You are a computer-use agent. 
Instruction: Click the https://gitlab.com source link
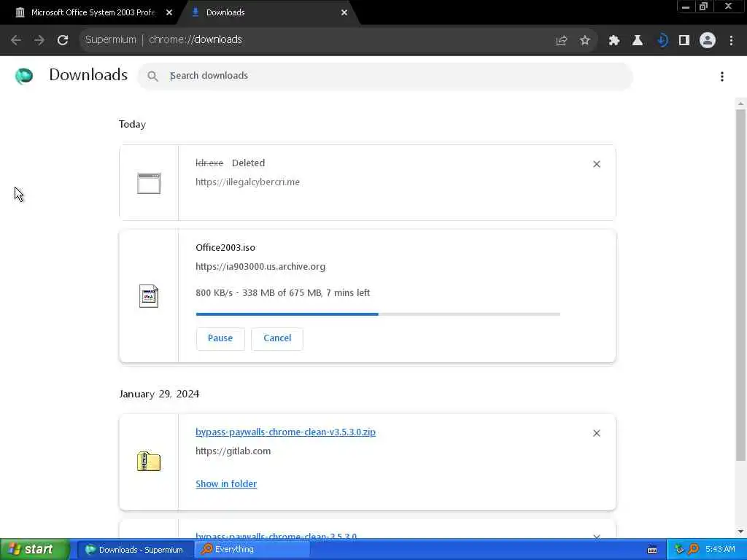(233, 451)
